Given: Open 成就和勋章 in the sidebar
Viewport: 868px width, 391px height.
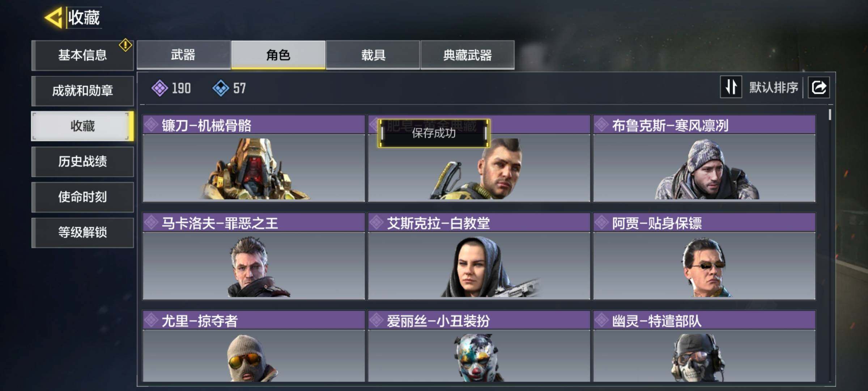Looking at the screenshot, I should [82, 91].
